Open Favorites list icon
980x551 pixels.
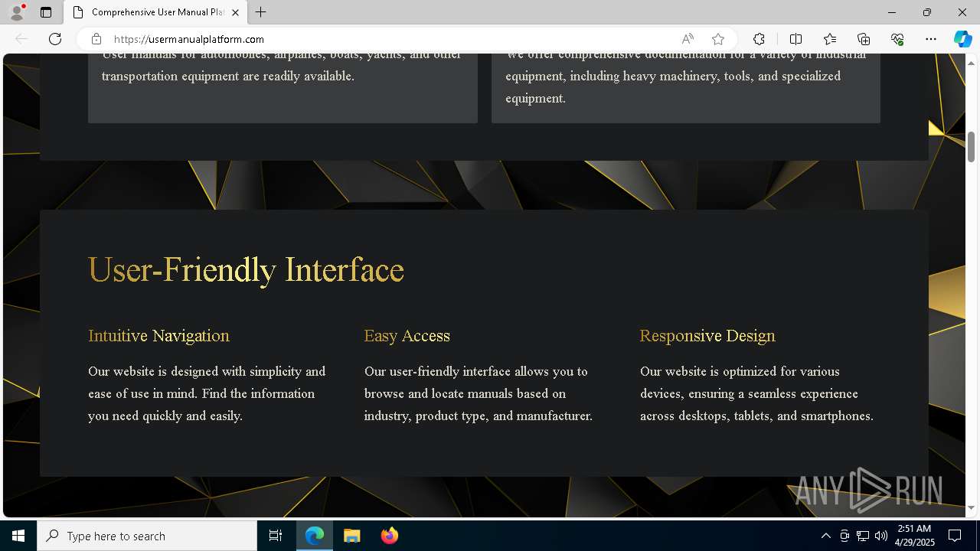pyautogui.click(x=830, y=39)
